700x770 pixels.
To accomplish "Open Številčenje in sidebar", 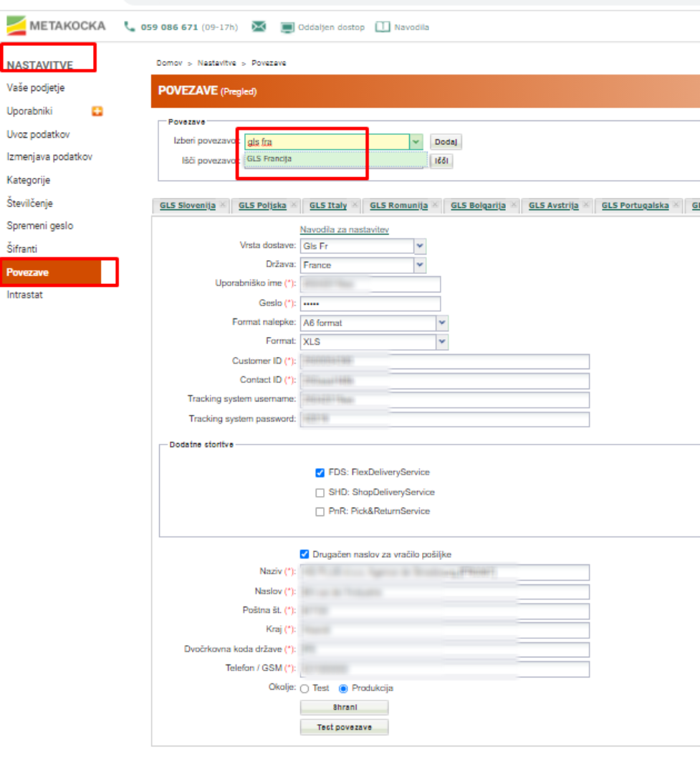I will coord(29,204).
